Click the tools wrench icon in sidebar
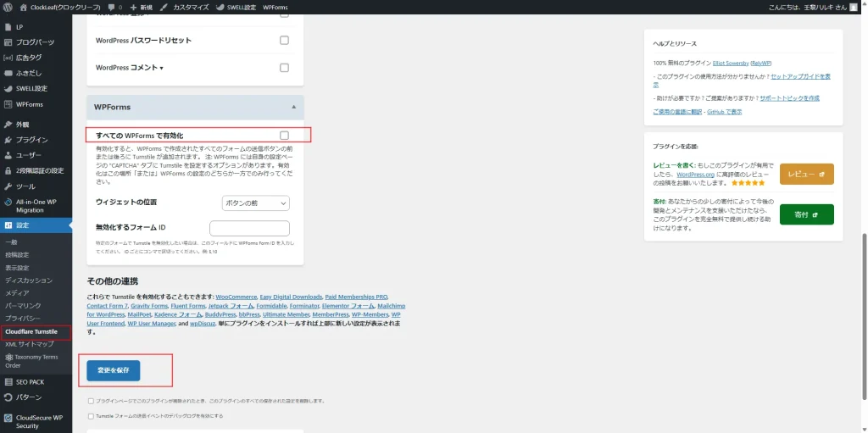868x433 pixels. tap(8, 186)
